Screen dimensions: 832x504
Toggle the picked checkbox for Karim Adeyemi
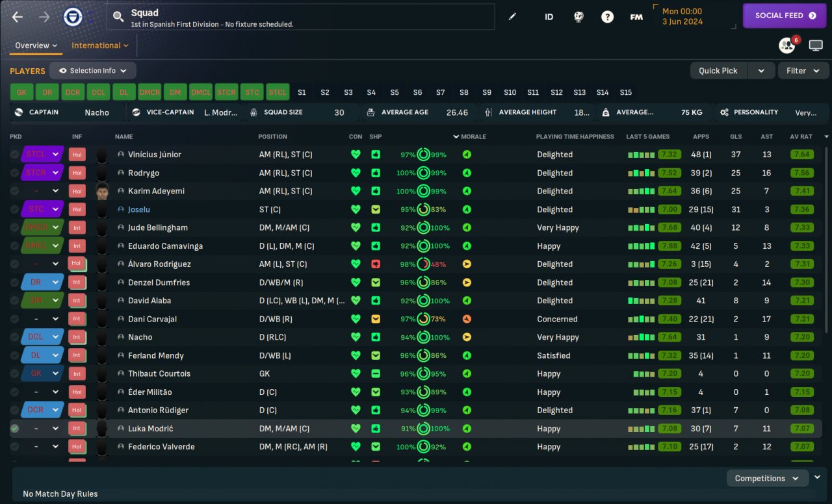14,191
